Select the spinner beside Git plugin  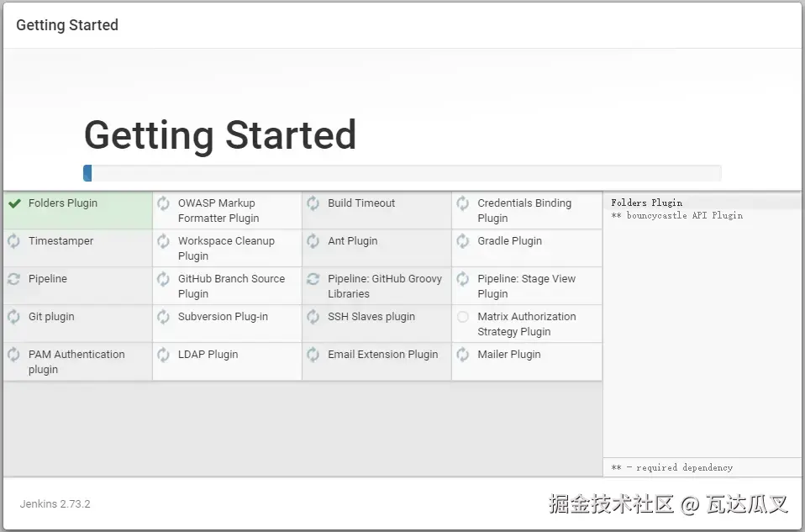tap(13, 316)
